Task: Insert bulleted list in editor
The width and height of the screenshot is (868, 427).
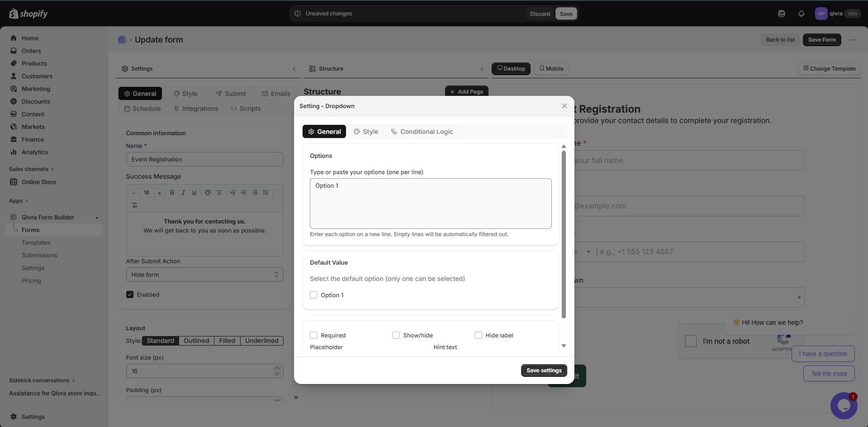Action: (x=255, y=193)
